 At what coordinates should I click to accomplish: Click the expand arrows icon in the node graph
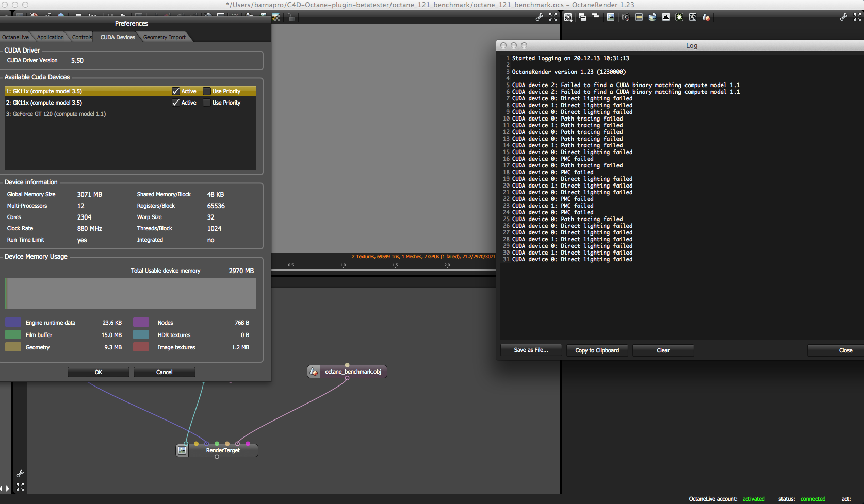click(20, 487)
